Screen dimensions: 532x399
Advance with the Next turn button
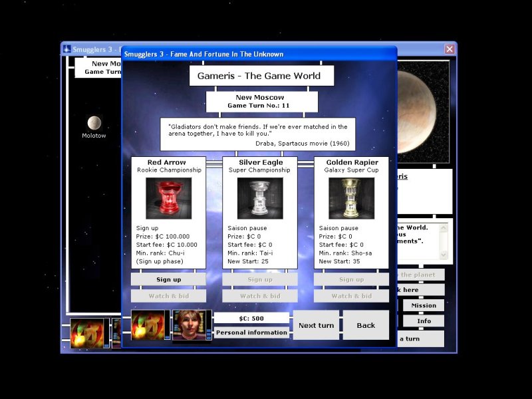pos(316,325)
